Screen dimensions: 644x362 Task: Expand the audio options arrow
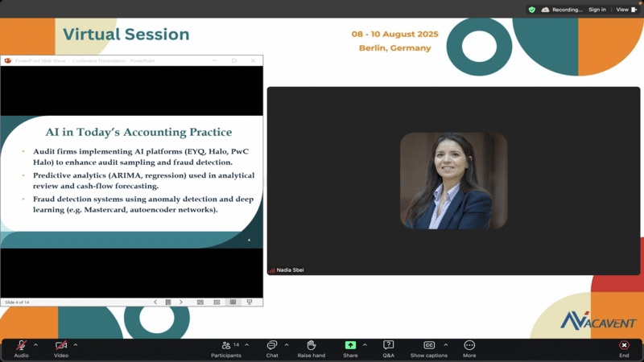coord(35,344)
